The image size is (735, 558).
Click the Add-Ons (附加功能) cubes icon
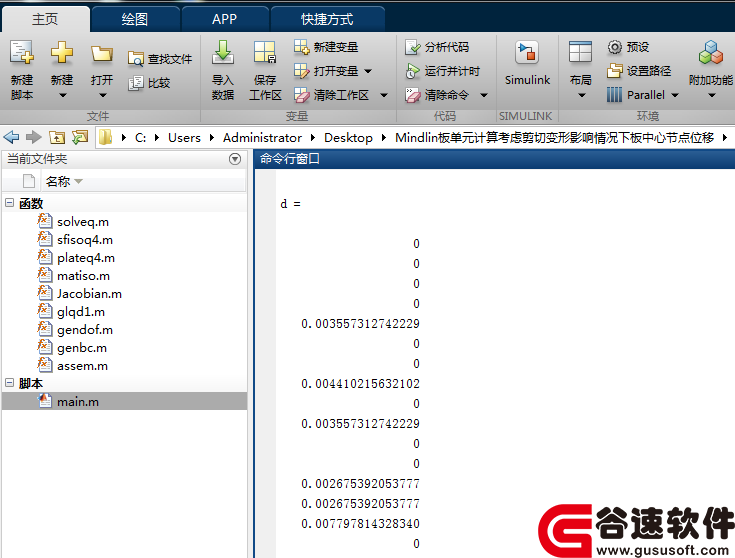coord(711,52)
